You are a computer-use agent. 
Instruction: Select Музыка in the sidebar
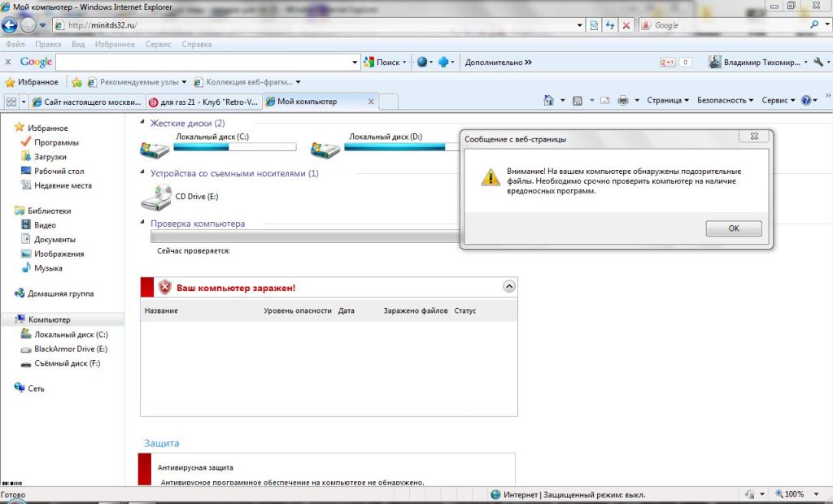point(48,268)
